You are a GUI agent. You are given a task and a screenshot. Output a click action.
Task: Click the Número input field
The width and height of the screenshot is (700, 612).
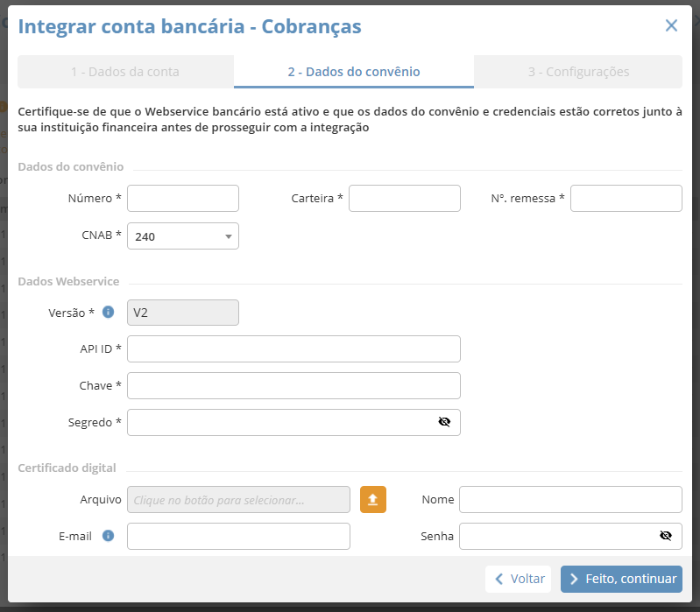pos(183,199)
